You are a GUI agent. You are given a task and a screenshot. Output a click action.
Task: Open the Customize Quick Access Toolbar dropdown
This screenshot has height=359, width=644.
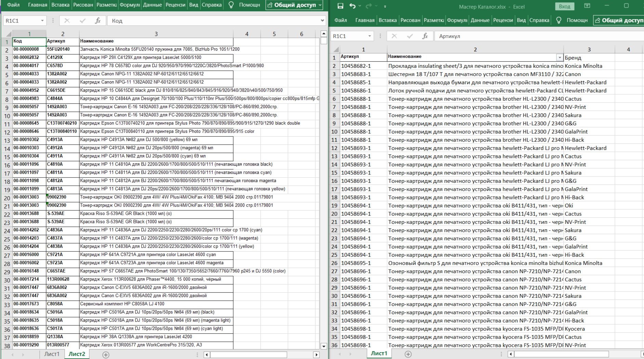(385, 6)
